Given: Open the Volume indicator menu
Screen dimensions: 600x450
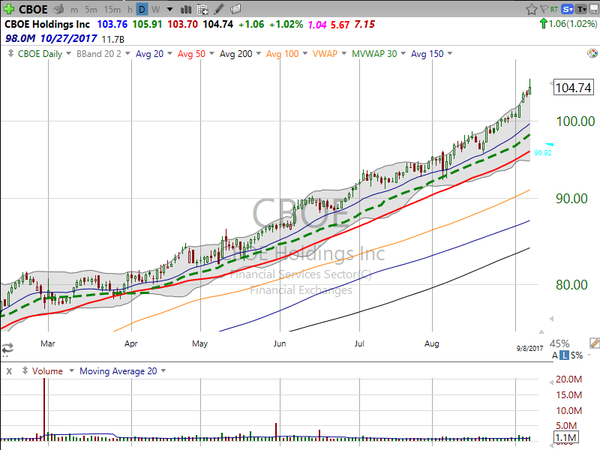Looking at the screenshot, I should tap(71, 371).
